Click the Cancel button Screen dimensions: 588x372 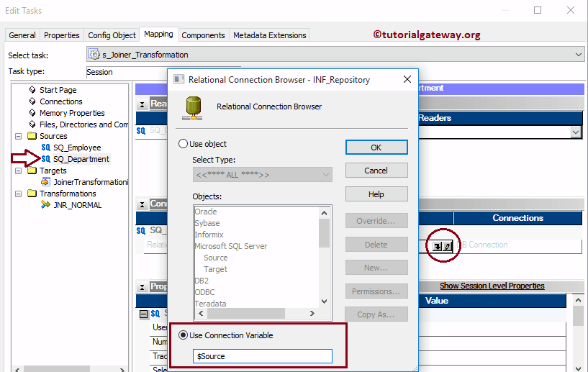[x=376, y=171]
